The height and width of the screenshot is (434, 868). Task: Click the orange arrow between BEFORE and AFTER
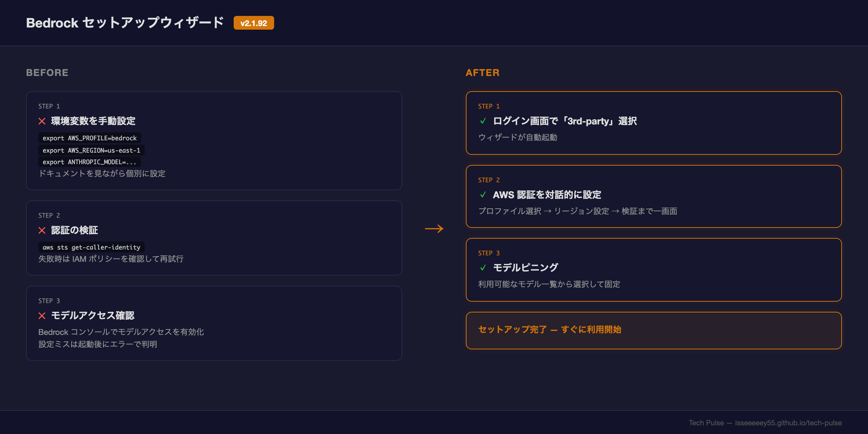pos(434,229)
